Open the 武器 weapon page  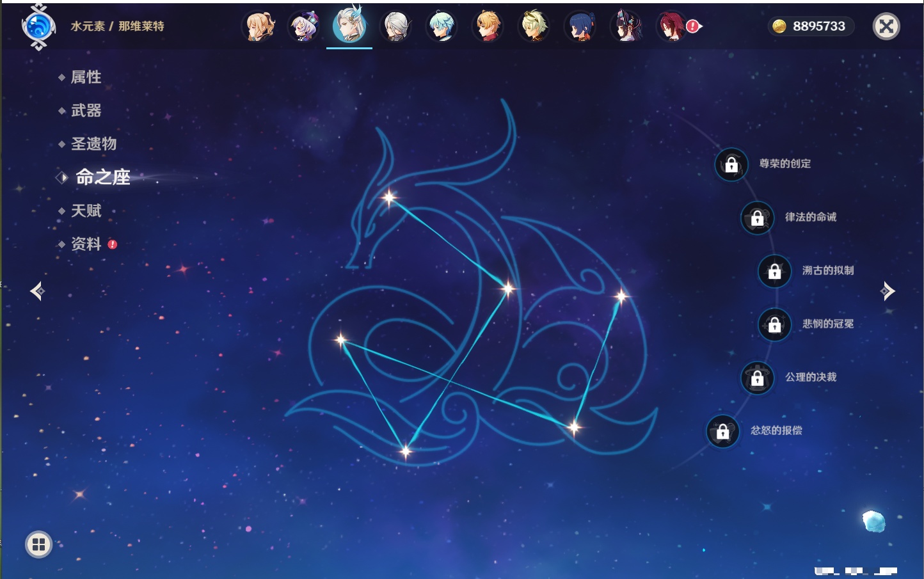(86, 111)
